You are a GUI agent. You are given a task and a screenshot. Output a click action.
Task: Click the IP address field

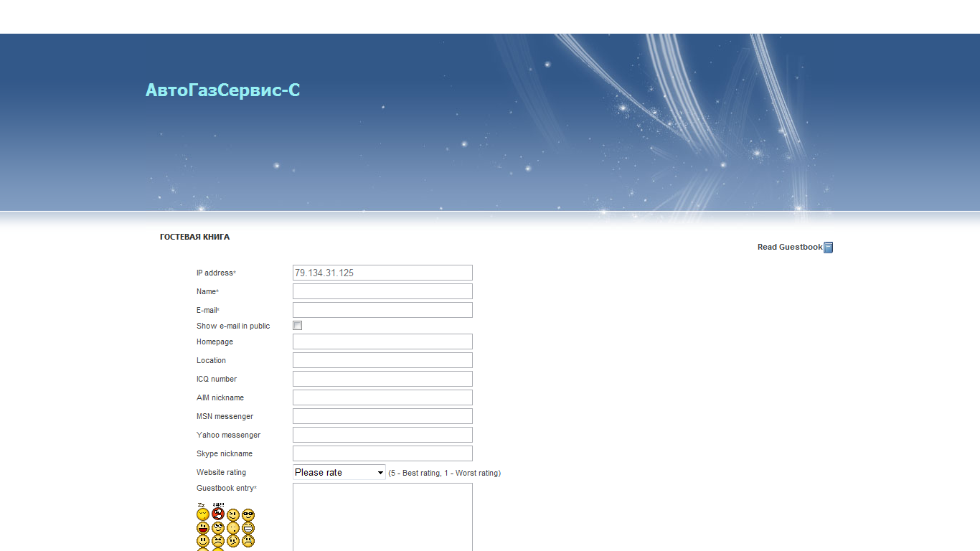tap(382, 273)
